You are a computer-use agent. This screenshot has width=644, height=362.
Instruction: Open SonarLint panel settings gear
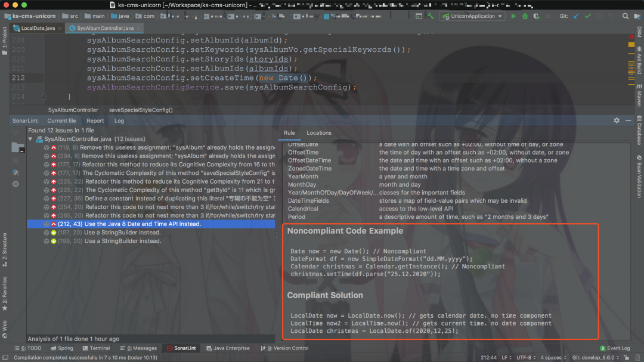click(x=617, y=120)
